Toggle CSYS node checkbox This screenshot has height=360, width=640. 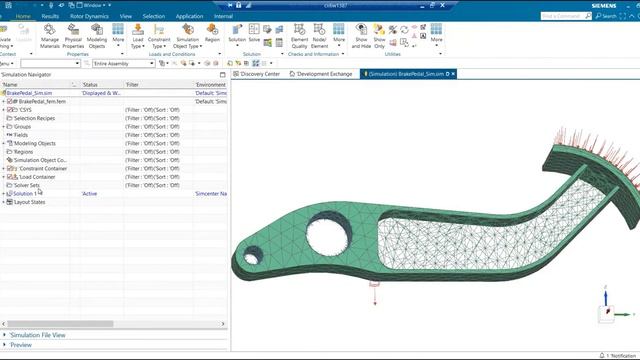pyautogui.click(x=10, y=110)
